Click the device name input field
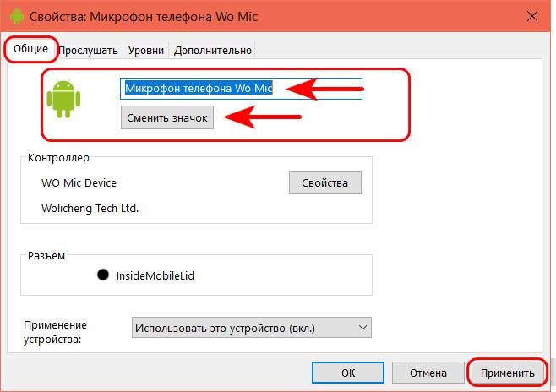The image size is (556, 392). pyautogui.click(x=241, y=88)
